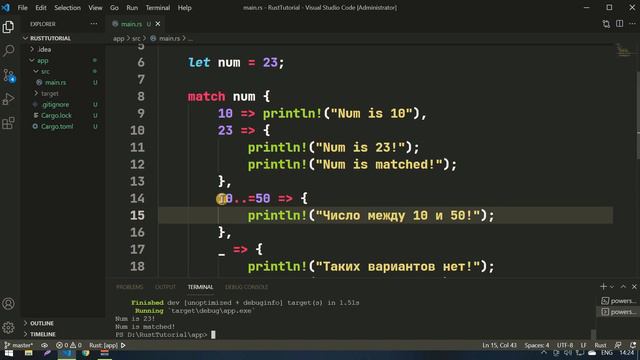
Task: Open the Source Control view
Action: 9,75
